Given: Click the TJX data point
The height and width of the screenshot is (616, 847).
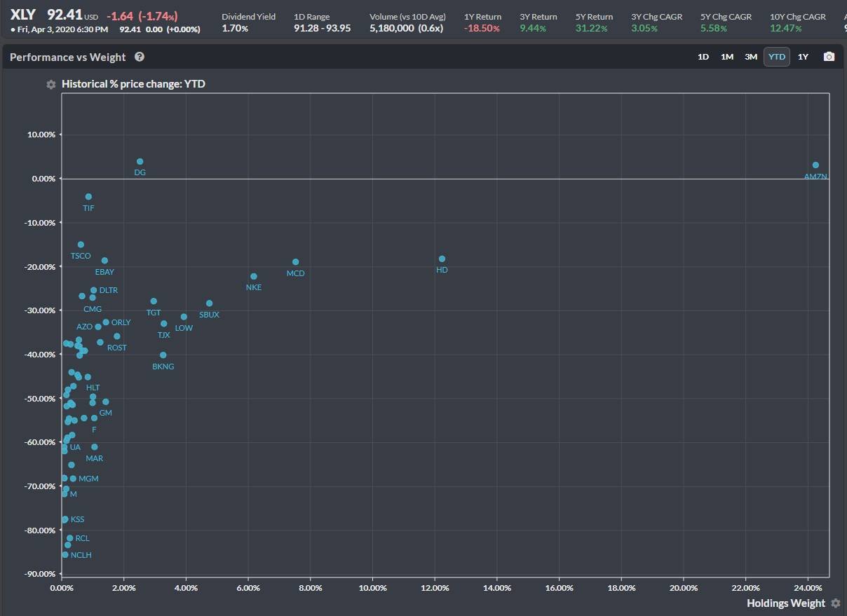Looking at the screenshot, I should point(164,324).
